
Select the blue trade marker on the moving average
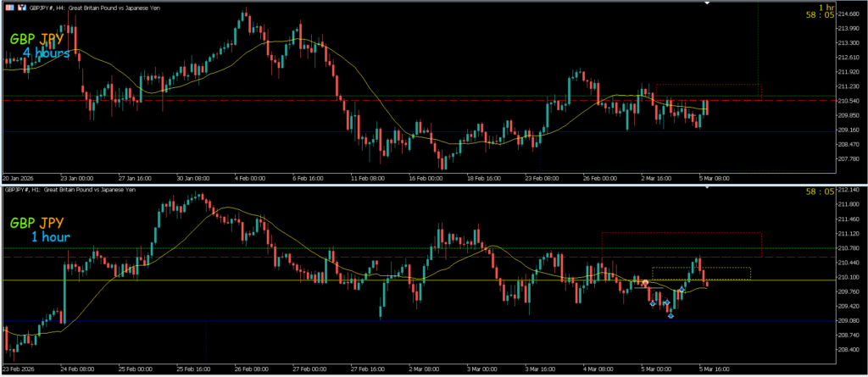(x=682, y=289)
